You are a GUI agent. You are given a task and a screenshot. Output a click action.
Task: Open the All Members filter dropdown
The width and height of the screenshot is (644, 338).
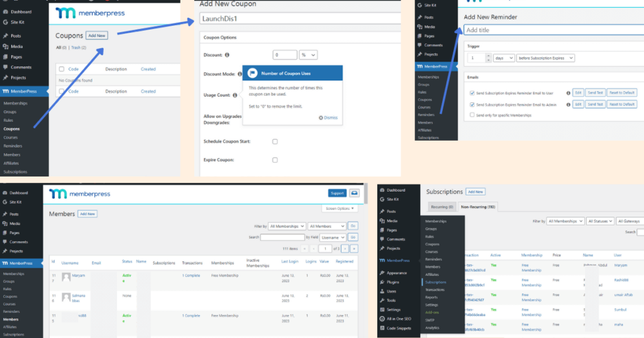coord(327,226)
